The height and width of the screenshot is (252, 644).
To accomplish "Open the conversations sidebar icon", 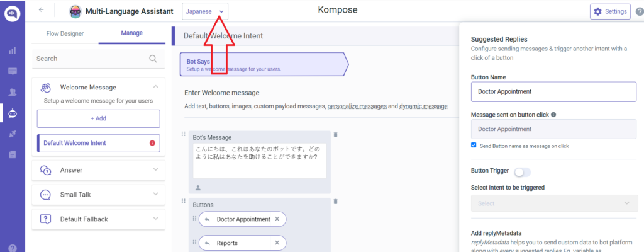I will (x=13, y=71).
